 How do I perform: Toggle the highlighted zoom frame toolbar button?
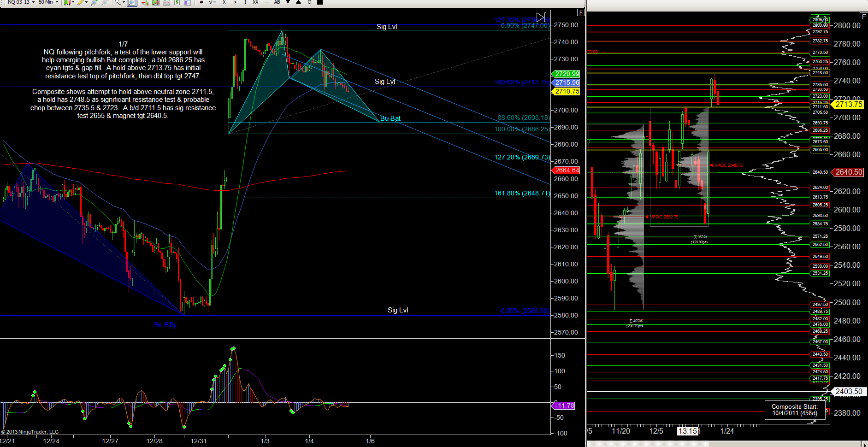(132, 3)
